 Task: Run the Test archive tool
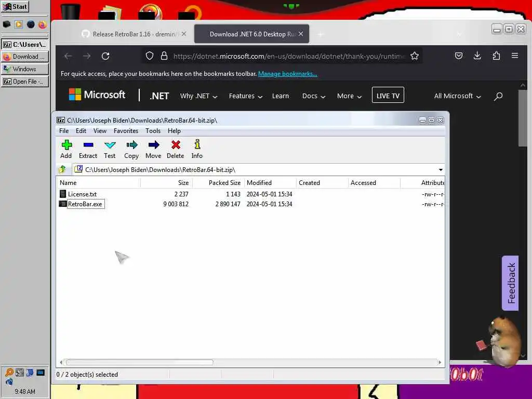(110, 149)
